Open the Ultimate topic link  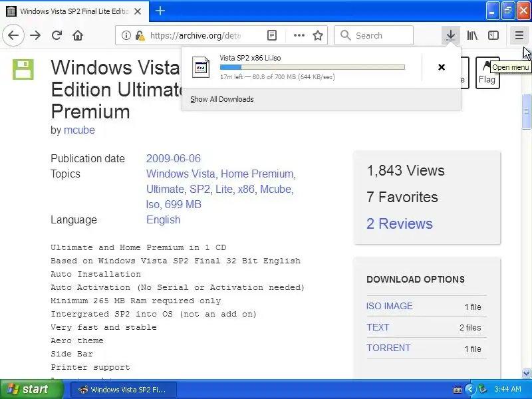tap(165, 189)
